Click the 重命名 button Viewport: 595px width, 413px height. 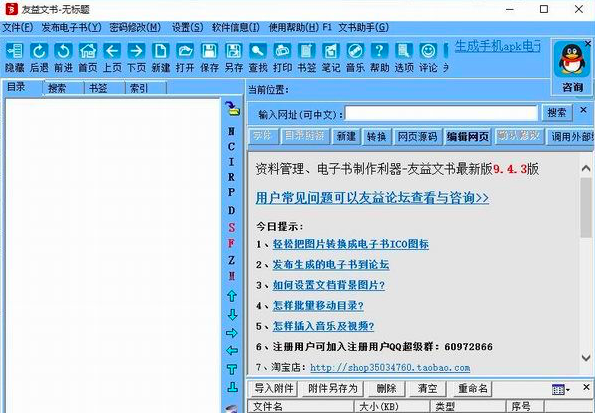[x=472, y=388]
